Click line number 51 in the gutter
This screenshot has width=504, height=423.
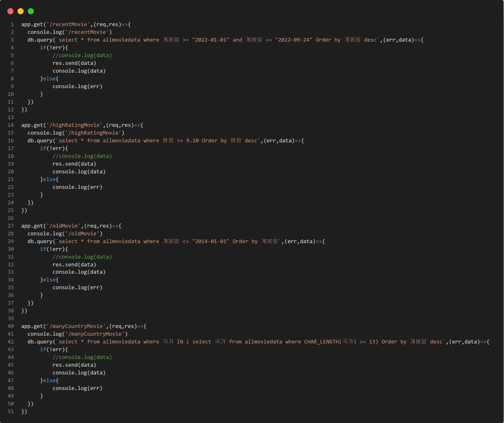[11, 411]
